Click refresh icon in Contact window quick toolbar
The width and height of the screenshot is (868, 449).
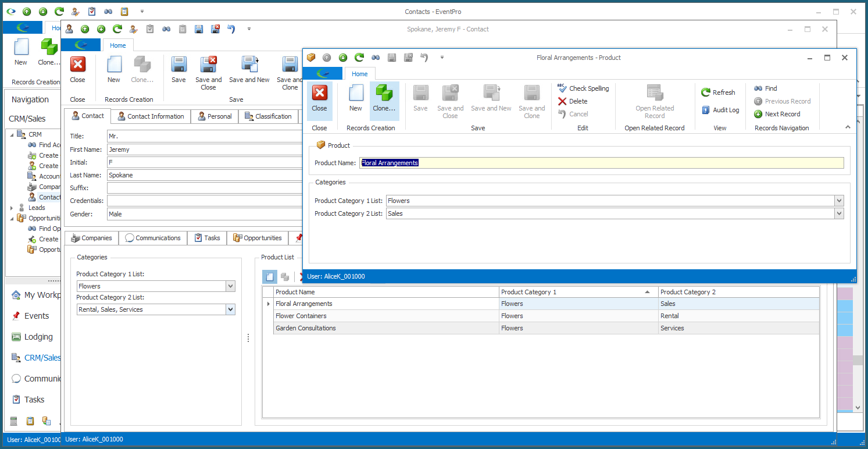pyautogui.click(x=117, y=29)
